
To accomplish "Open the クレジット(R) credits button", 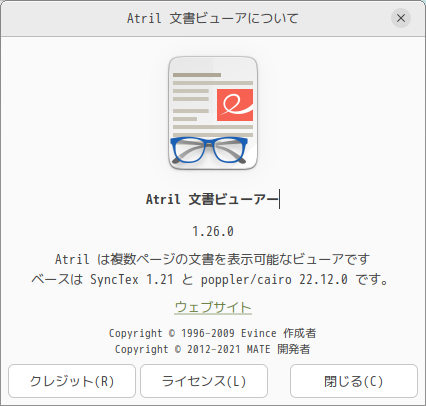I will point(72,381).
